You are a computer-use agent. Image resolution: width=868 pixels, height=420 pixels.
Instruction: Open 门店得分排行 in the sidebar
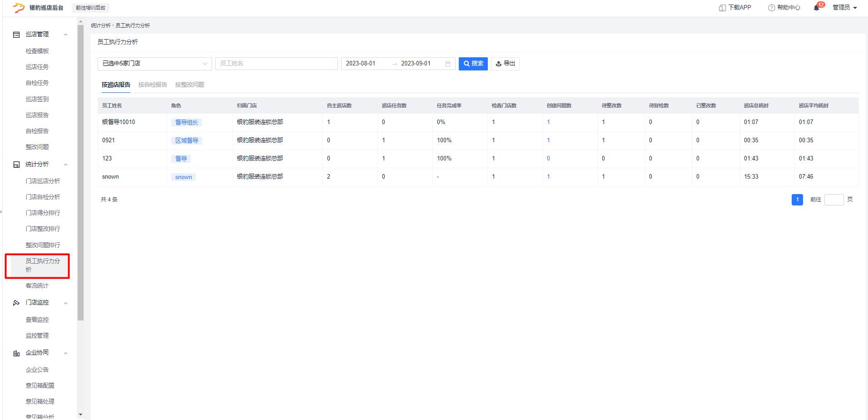[43, 213]
